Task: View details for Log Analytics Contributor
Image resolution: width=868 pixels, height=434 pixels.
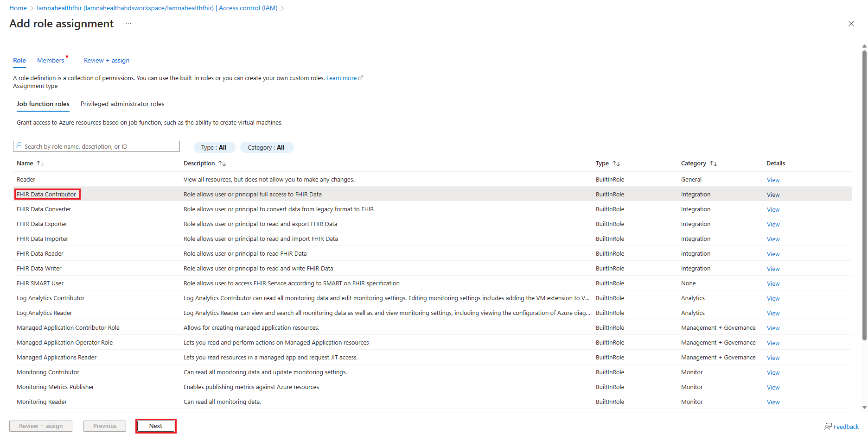Action: pyautogui.click(x=773, y=299)
